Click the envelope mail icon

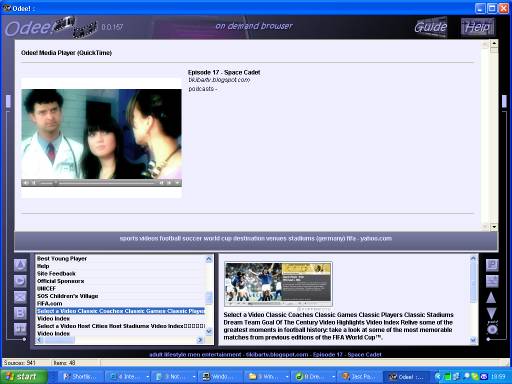[x=20, y=297]
